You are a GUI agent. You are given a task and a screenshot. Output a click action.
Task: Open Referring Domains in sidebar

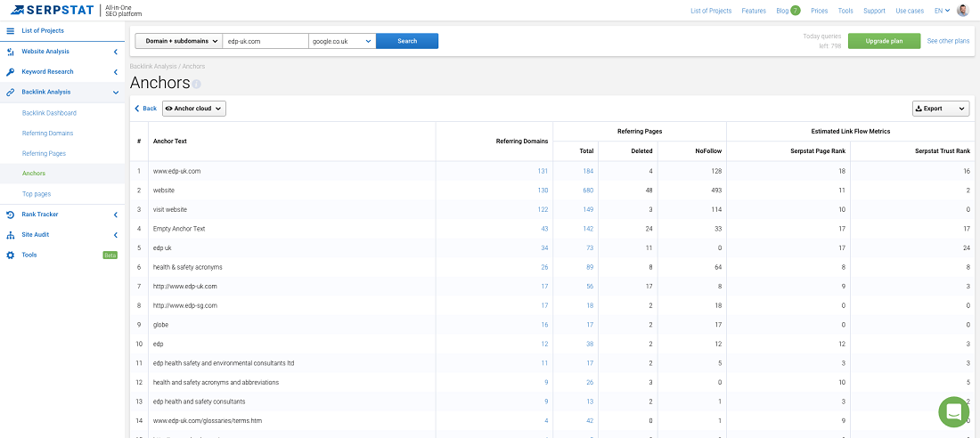pyautogui.click(x=47, y=133)
